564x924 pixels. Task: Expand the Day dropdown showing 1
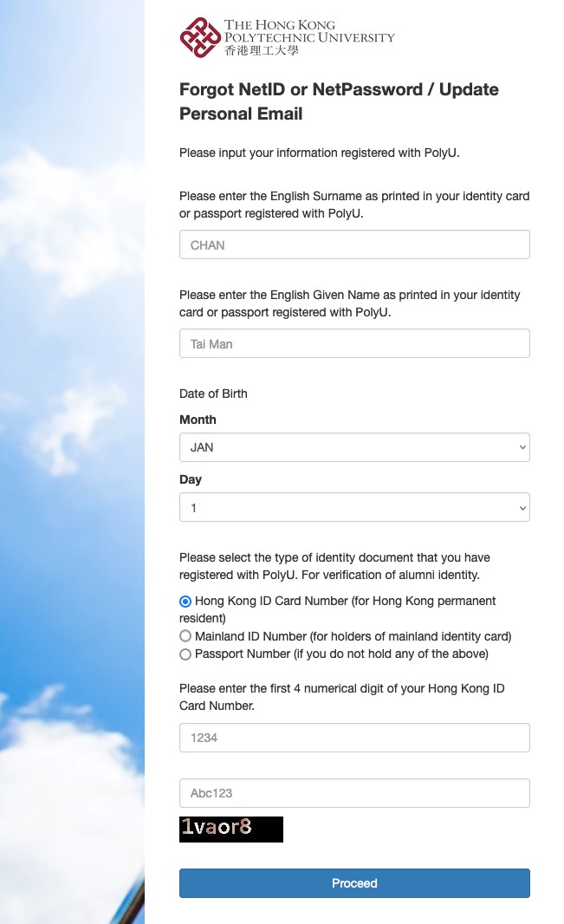354,508
